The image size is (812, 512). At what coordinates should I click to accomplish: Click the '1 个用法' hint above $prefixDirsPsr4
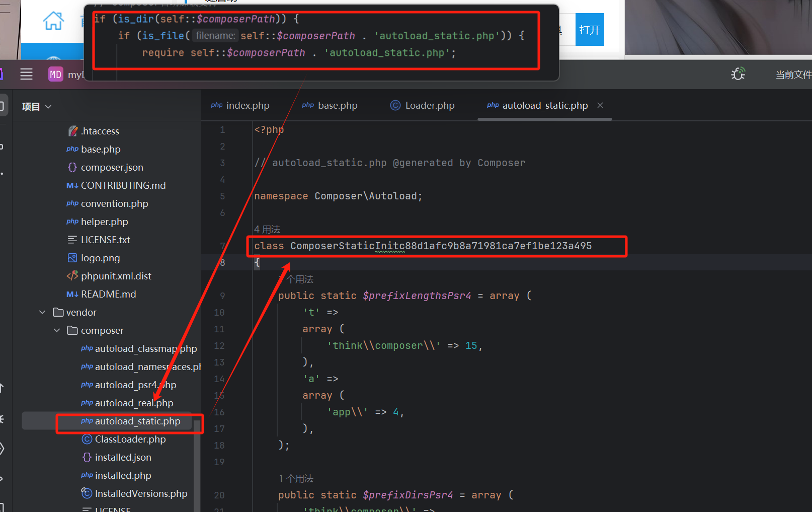tap(296, 479)
